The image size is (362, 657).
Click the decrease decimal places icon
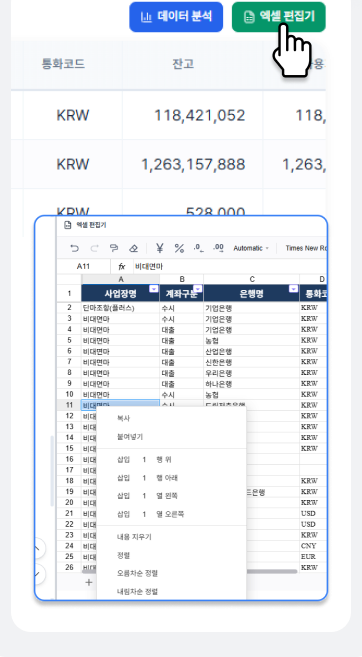(199, 248)
